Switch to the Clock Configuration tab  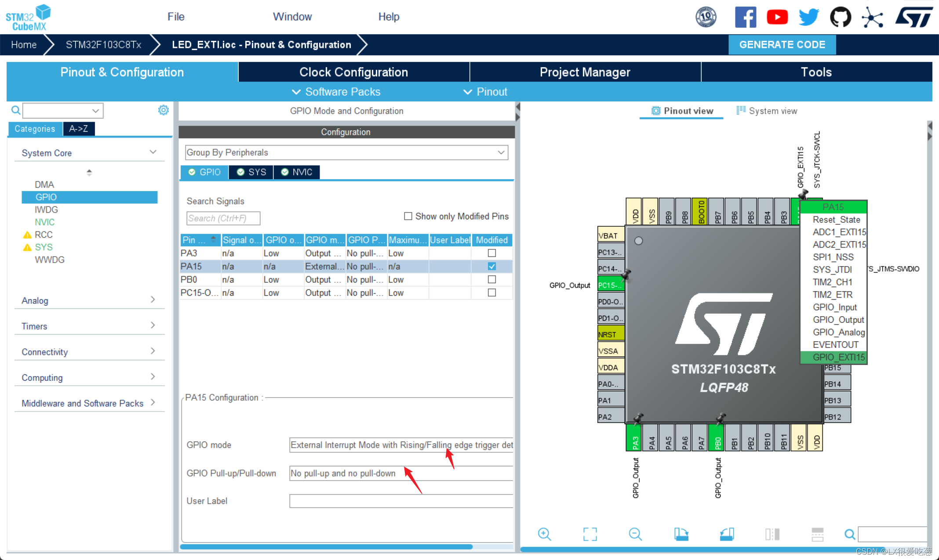tap(354, 72)
